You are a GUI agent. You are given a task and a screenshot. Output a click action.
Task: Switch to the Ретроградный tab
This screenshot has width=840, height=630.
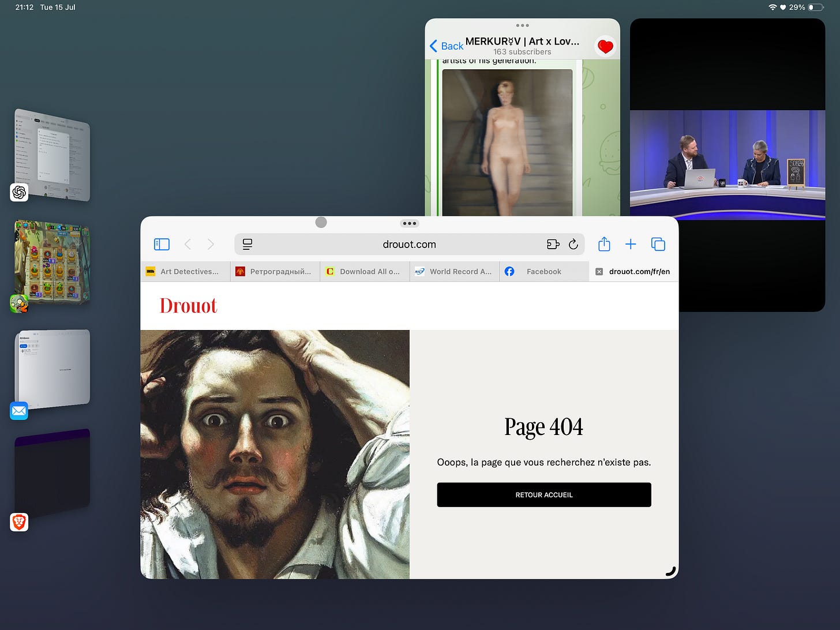coord(275,272)
